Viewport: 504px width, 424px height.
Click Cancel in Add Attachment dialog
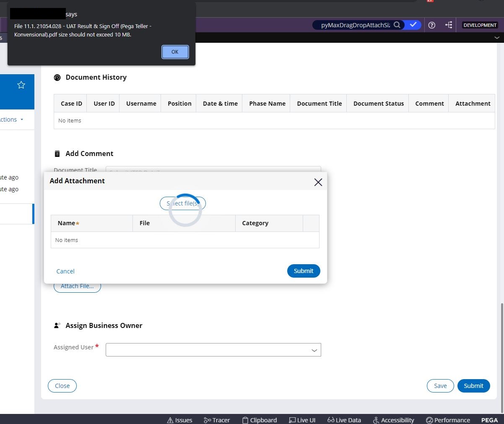click(65, 271)
